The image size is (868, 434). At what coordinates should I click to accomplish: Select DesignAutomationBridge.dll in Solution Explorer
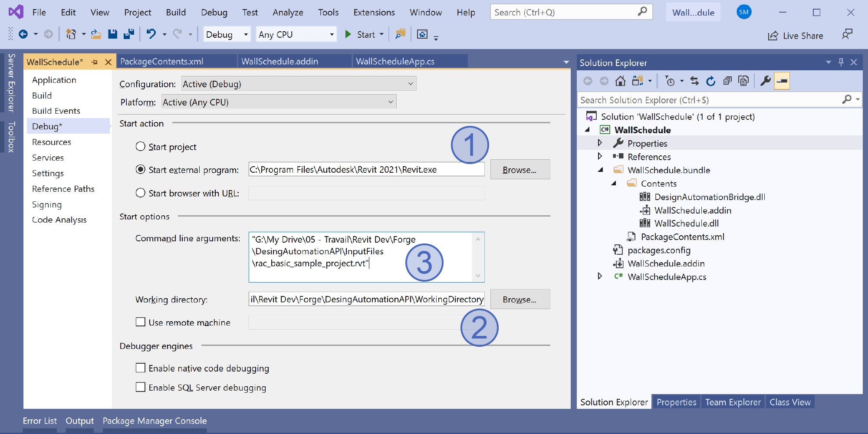tap(710, 197)
